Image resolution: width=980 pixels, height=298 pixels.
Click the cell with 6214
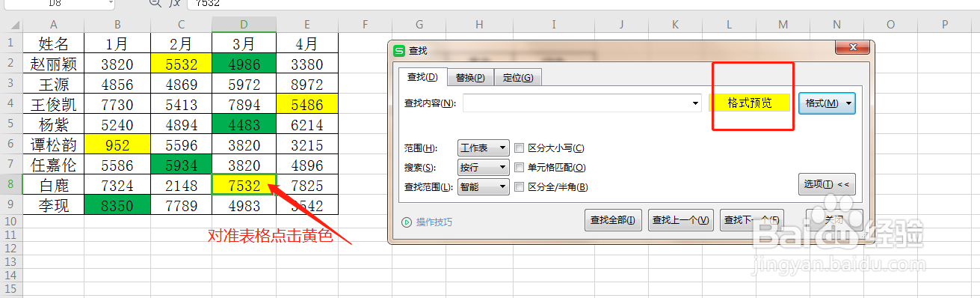(x=307, y=124)
